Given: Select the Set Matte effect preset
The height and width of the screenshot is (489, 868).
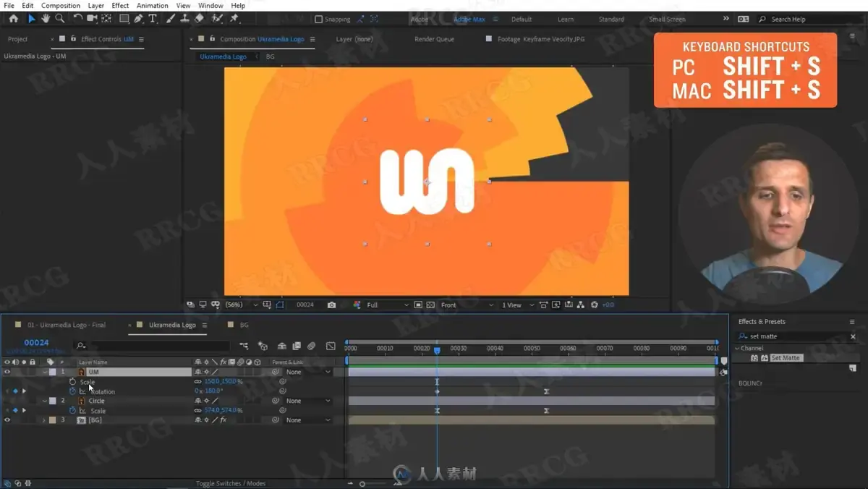Looking at the screenshot, I should [786, 358].
